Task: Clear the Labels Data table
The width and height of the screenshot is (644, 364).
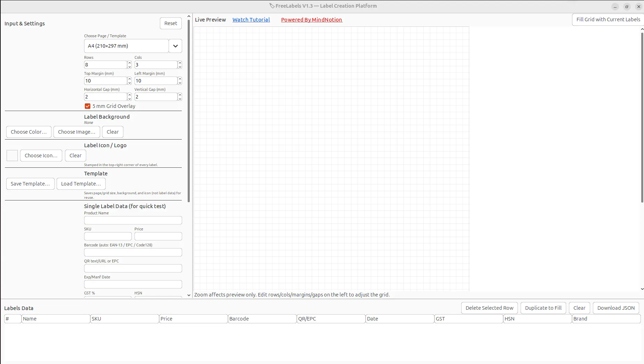Action: click(x=579, y=308)
